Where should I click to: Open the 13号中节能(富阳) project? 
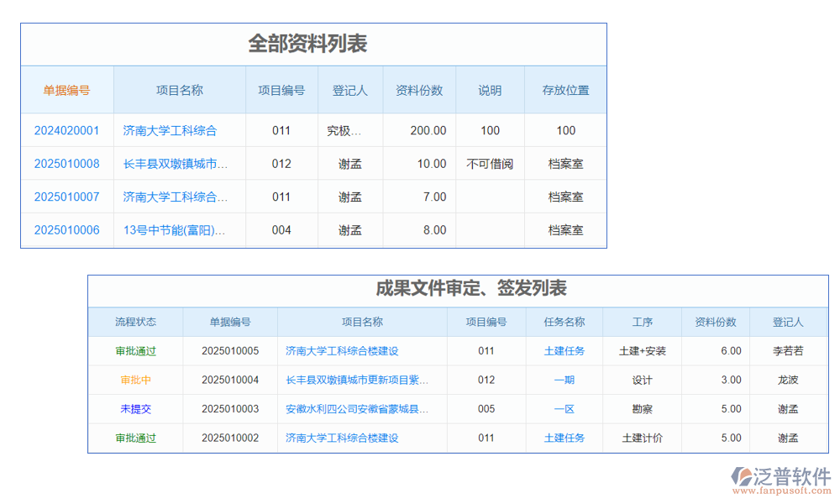click(178, 229)
